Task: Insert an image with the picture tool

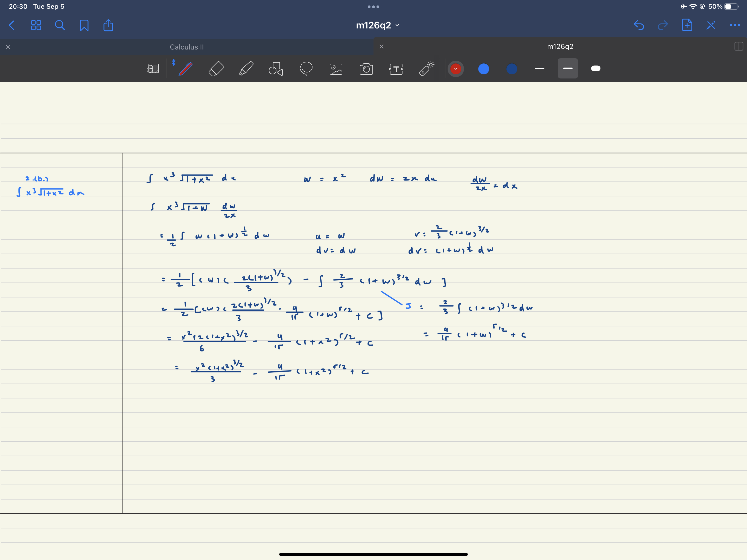Action: pos(336,69)
